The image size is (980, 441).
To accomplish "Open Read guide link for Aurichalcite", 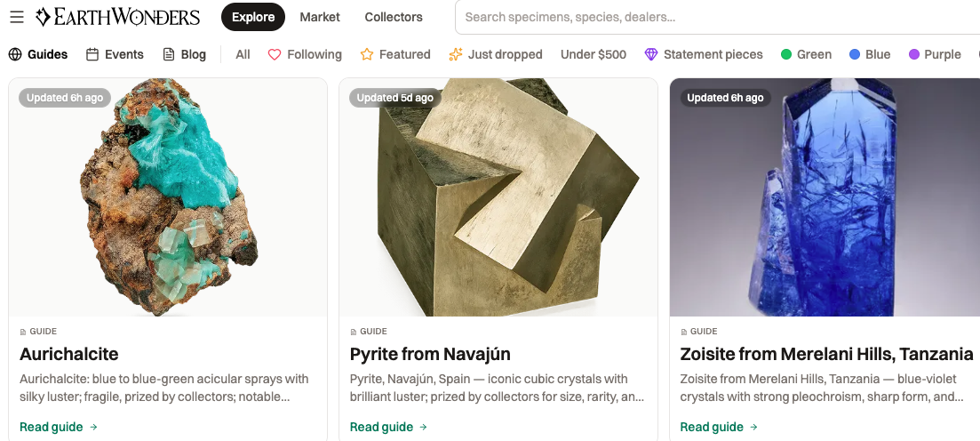I will [59, 428].
